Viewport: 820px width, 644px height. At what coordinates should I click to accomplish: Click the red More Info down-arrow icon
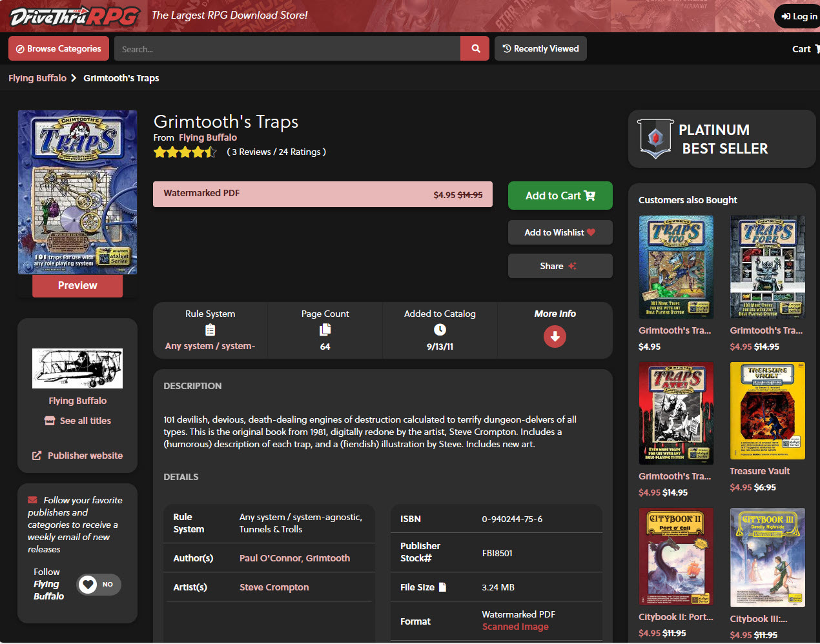[555, 336]
